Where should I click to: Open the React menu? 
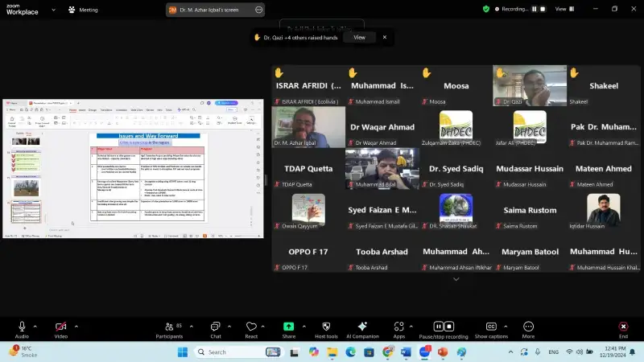point(251,330)
